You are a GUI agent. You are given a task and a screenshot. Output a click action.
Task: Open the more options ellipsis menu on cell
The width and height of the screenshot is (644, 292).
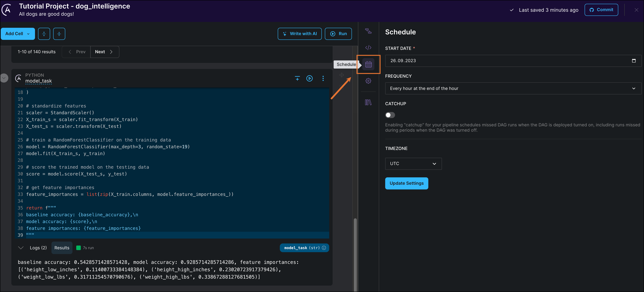click(323, 78)
